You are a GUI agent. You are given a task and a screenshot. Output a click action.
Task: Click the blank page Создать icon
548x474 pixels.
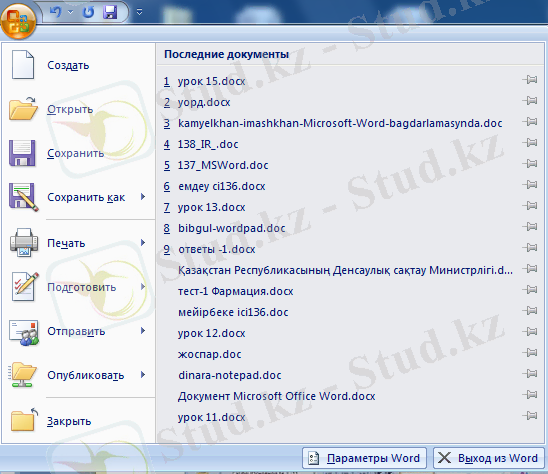[x=23, y=65]
